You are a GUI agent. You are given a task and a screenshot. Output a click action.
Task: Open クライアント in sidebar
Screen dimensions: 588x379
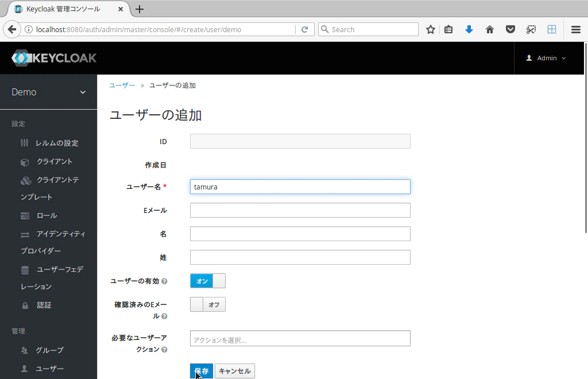point(55,161)
